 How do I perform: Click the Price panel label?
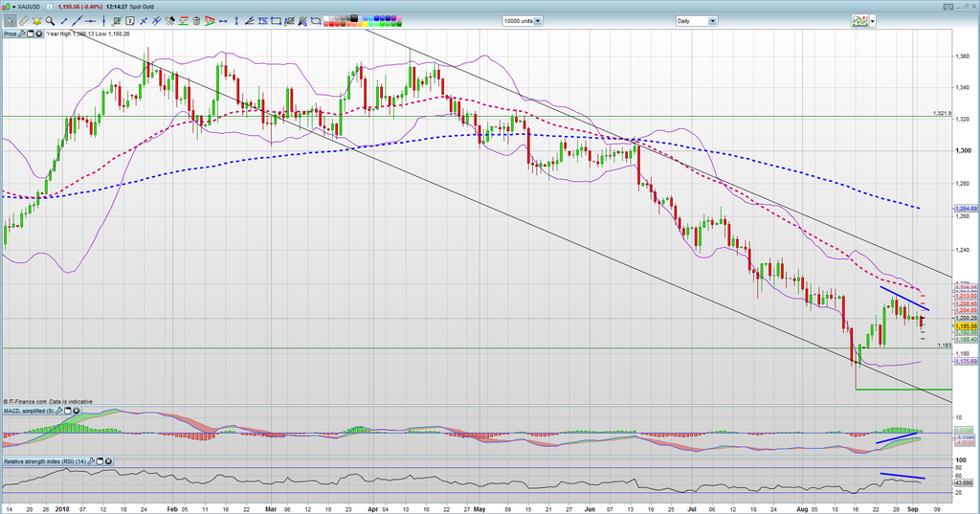(x=10, y=34)
